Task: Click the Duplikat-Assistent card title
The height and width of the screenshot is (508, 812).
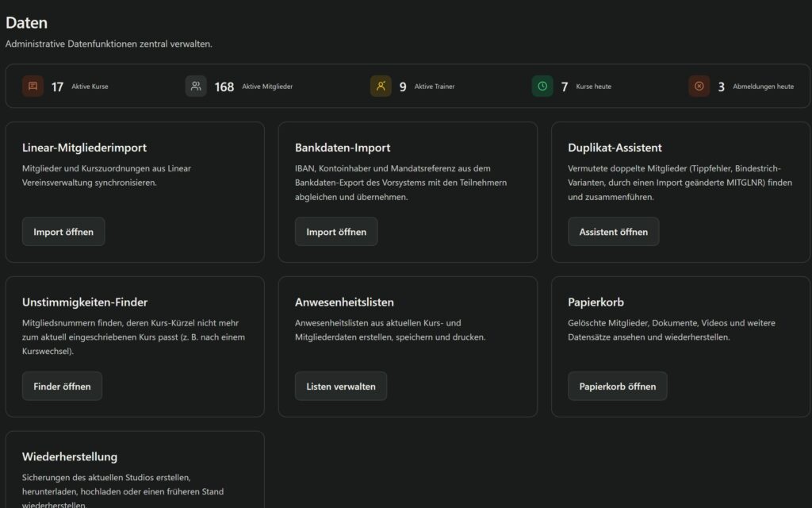Action: 615,148
